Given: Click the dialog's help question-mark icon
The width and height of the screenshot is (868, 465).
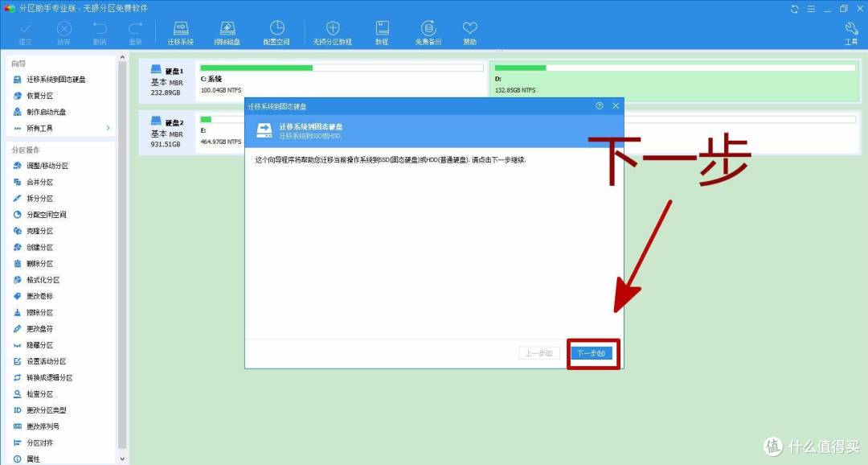Looking at the screenshot, I should (600, 105).
